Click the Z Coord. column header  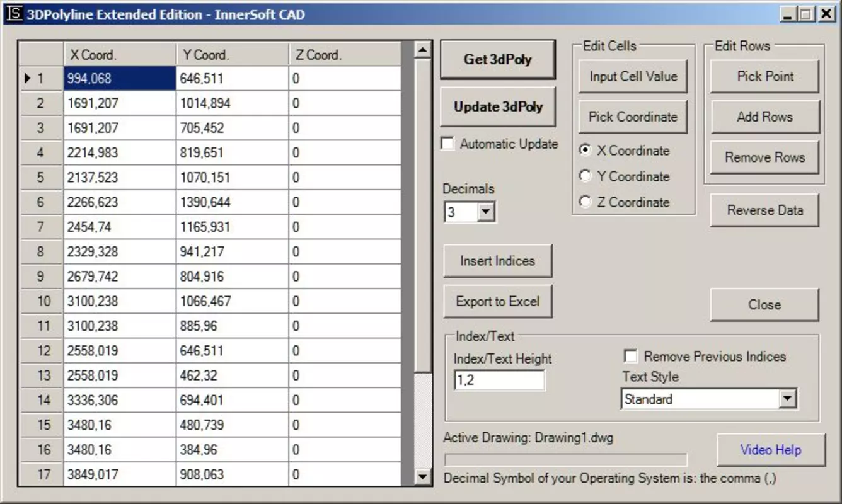click(x=345, y=55)
